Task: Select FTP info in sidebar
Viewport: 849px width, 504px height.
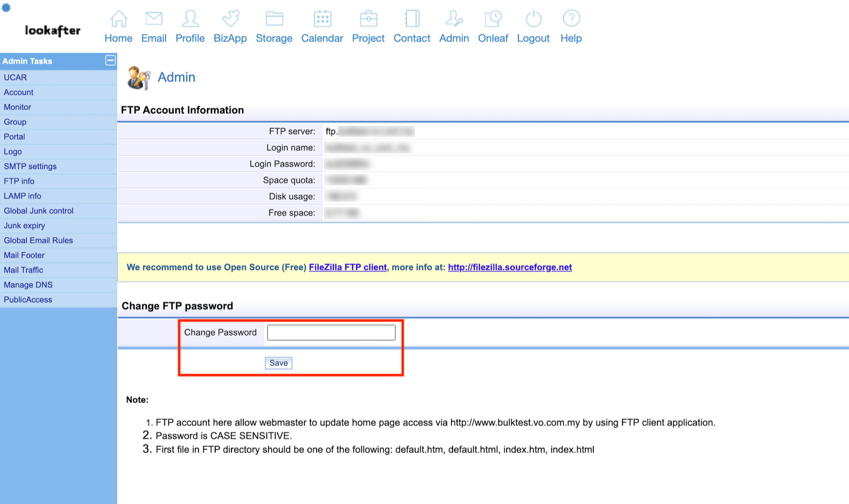Action: (19, 181)
